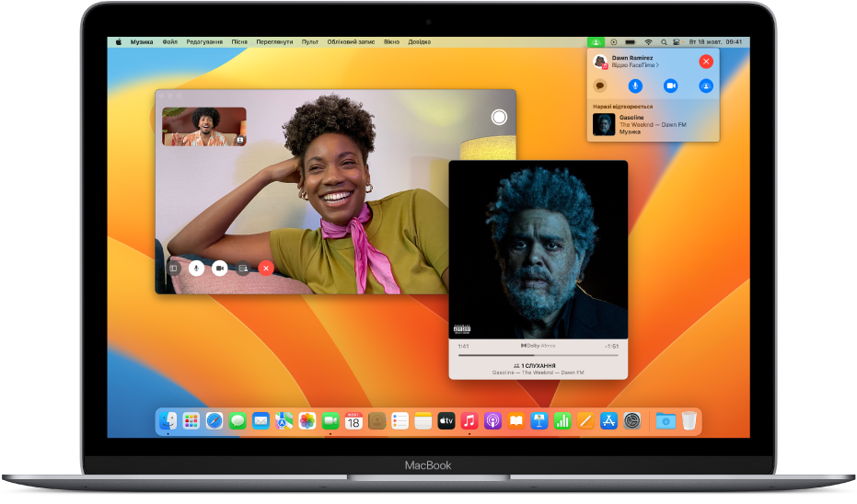Image resolution: width=857 pixels, height=504 pixels.
Task: Click the self-view thumbnail in FaceTime
Action: (203, 127)
